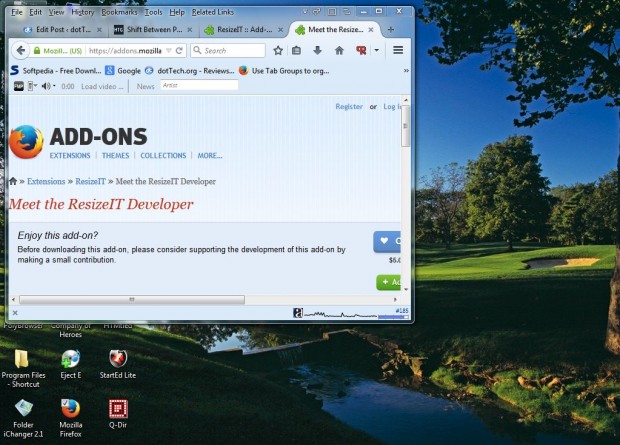Open the media device dropdown arrow

pyautogui.click(x=36, y=85)
